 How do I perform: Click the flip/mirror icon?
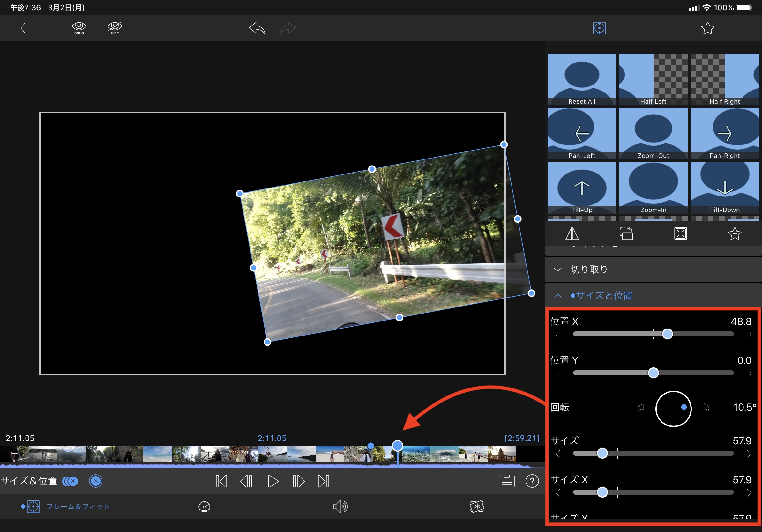pyautogui.click(x=572, y=233)
